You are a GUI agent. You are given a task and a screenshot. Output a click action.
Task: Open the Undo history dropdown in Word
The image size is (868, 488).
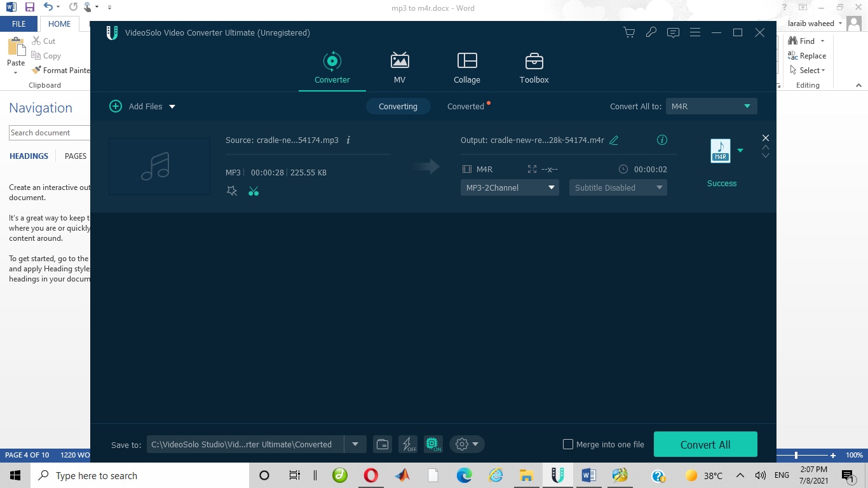click(58, 7)
